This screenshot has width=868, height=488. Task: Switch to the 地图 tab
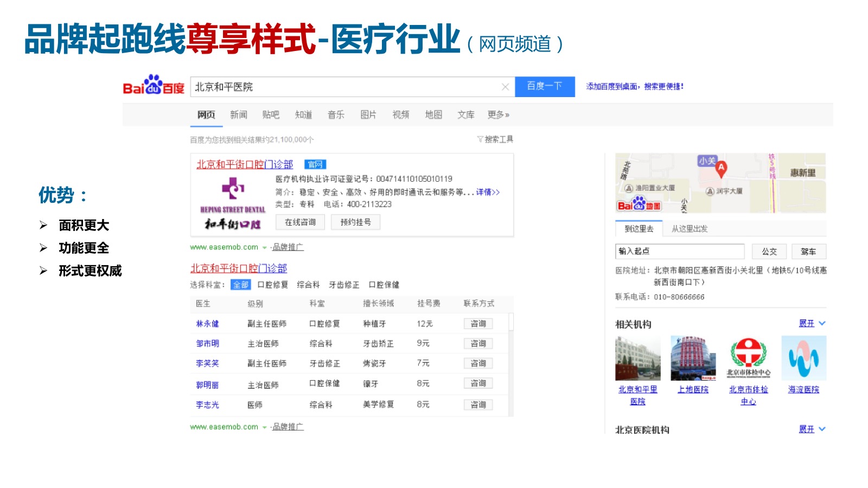pyautogui.click(x=433, y=114)
